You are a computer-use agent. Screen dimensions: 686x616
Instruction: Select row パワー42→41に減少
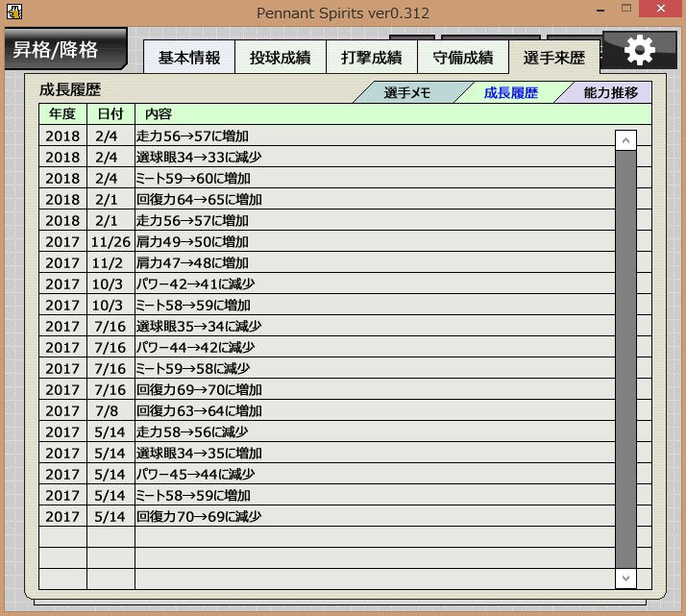(x=327, y=283)
